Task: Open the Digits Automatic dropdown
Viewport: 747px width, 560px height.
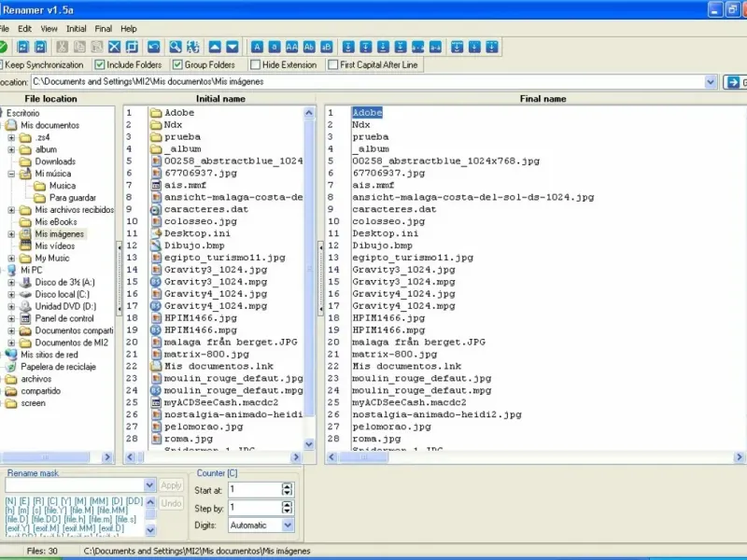Action: point(288,525)
